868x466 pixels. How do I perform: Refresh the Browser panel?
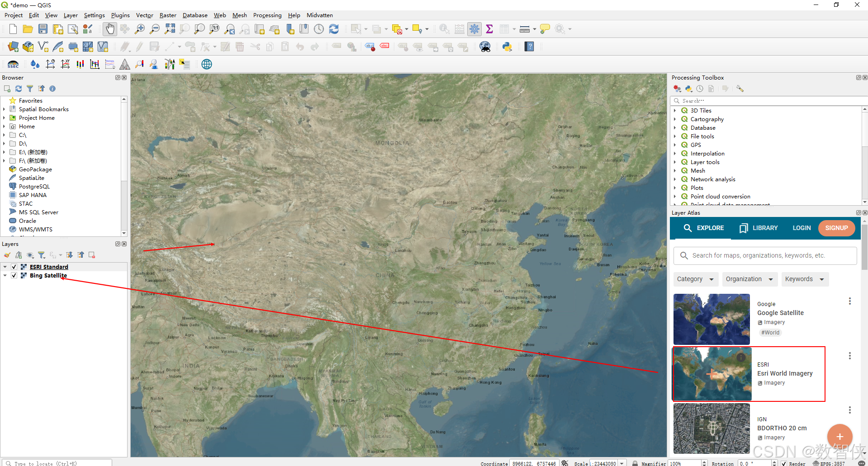[x=19, y=89]
